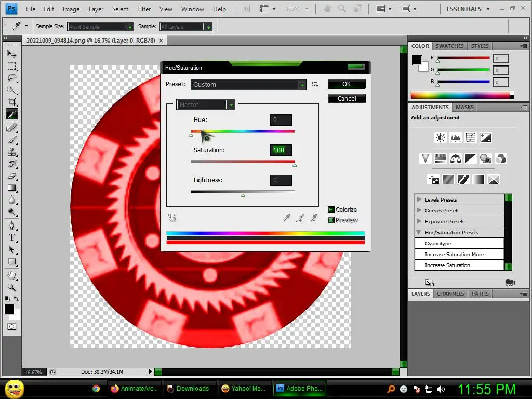Click the Curves adjustment icon

pos(471,138)
